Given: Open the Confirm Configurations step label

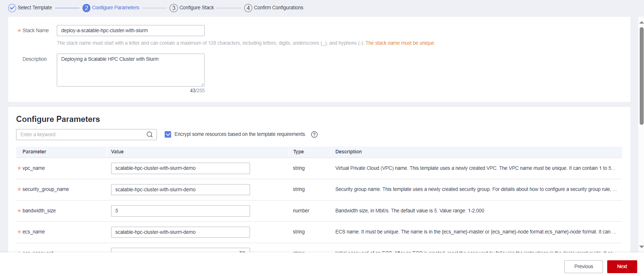Looking at the screenshot, I should point(279,8).
